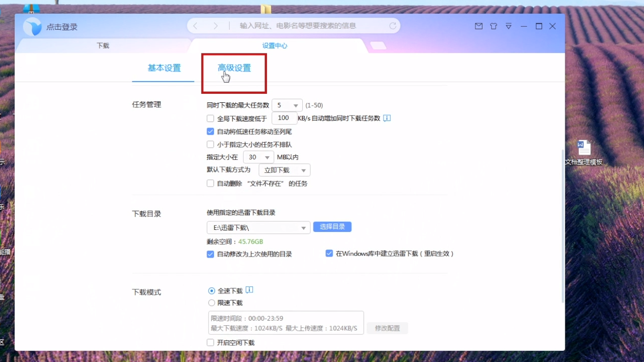Click the 下载模式 section label

[x=146, y=292]
